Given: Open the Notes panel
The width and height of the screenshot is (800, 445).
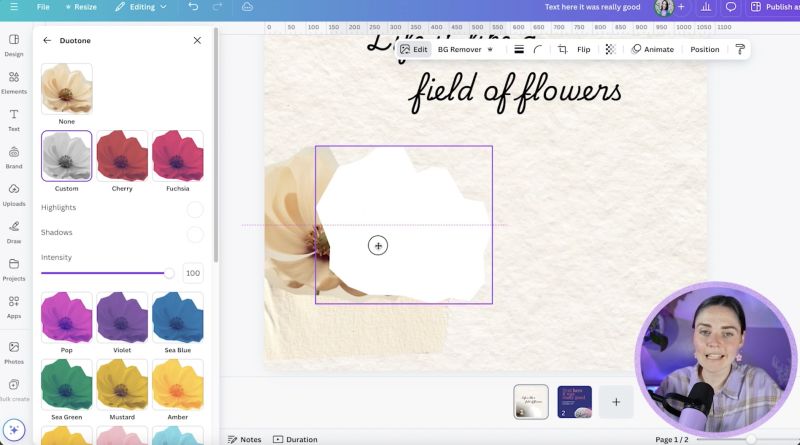Looking at the screenshot, I should 244,439.
